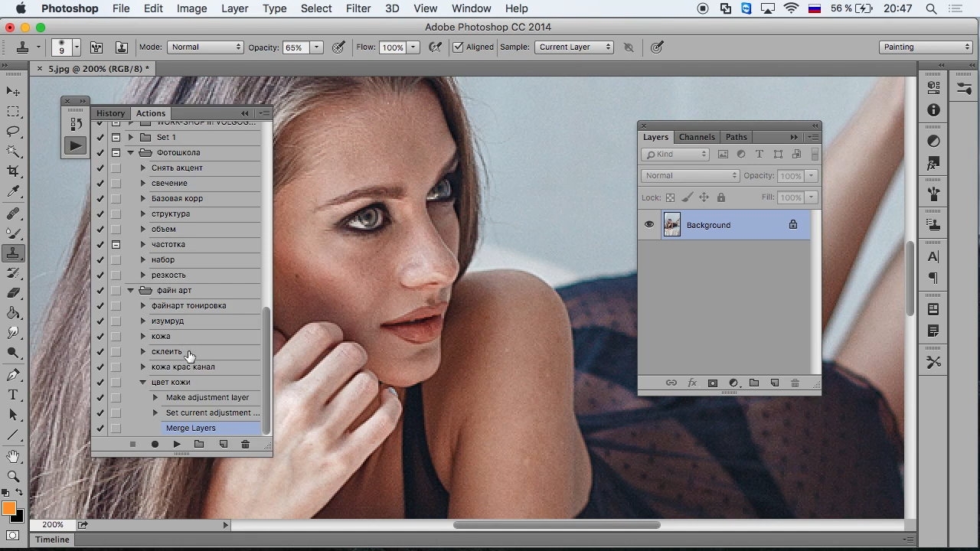Toggle airbrush build-up option

(x=435, y=47)
